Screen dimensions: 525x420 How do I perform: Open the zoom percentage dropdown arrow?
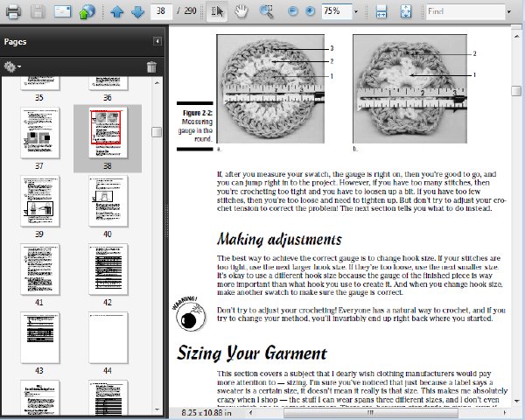[356, 11]
